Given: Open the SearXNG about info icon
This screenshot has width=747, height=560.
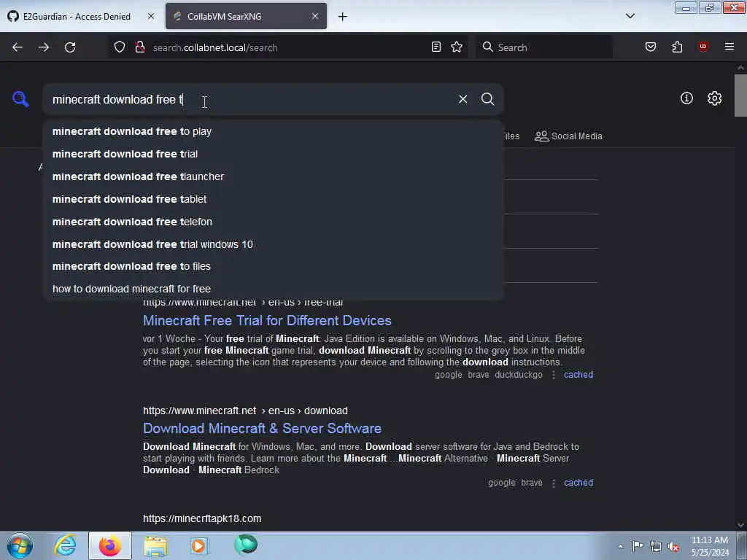Looking at the screenshot, I should pyautogui.click(x=686, y=98).
